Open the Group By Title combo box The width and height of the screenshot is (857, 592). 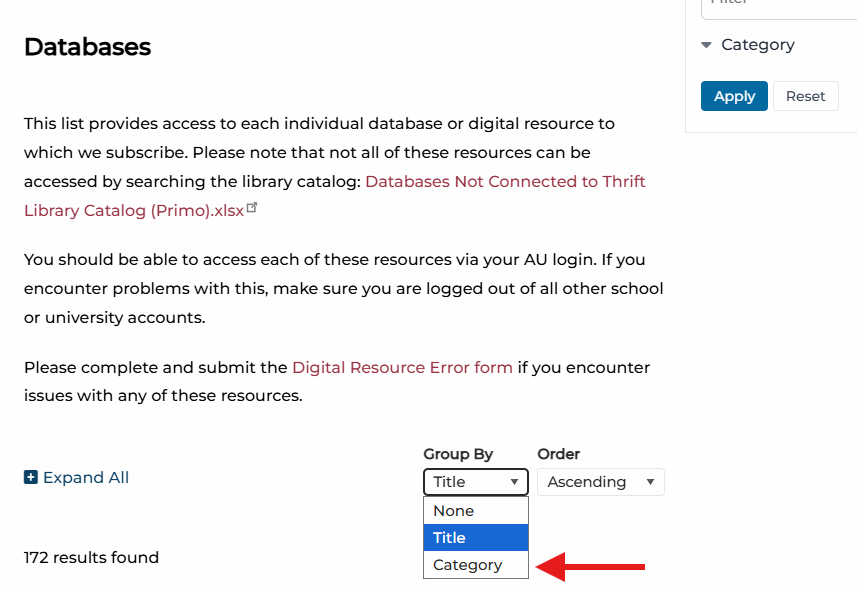pos(476,482)
